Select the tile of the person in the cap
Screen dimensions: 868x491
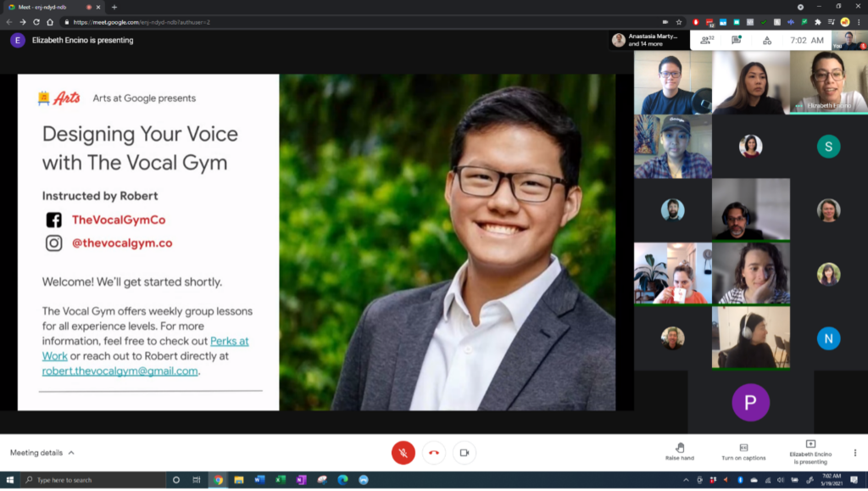(672, 147)
